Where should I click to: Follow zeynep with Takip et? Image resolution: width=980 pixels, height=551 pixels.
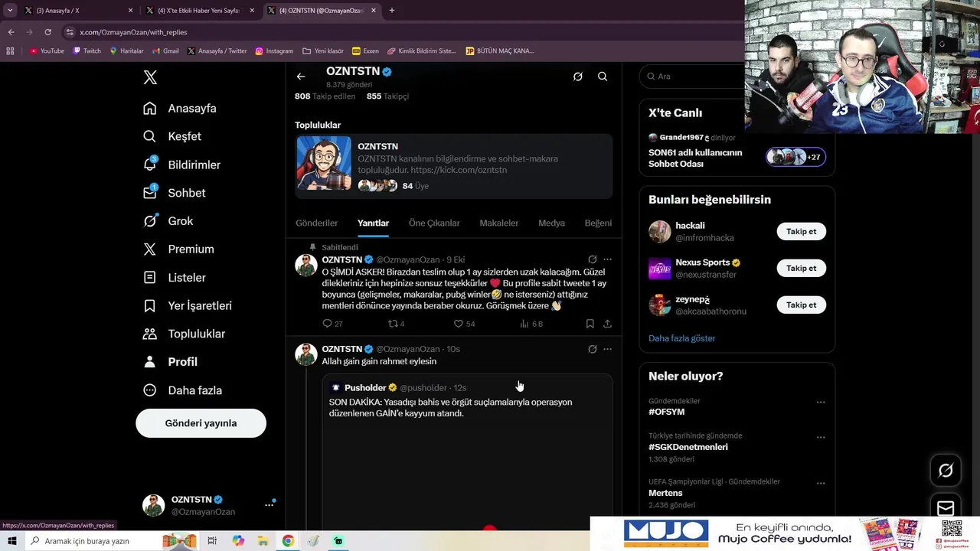(801, 305)
